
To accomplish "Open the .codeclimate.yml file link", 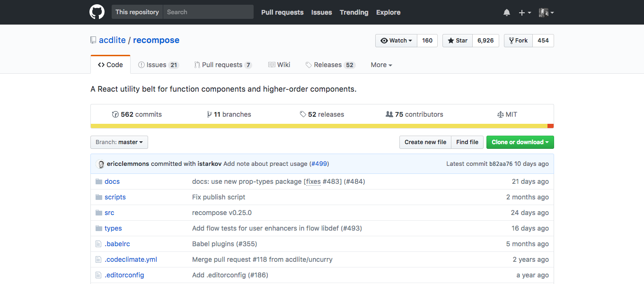I will pyautogui.click(x=131, y=259).
